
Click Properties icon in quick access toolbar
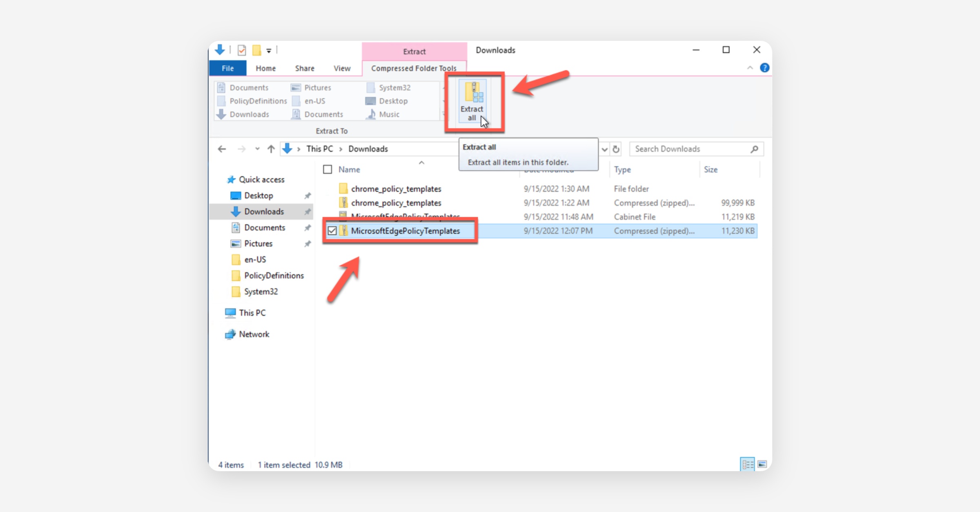tap(242, 50)
